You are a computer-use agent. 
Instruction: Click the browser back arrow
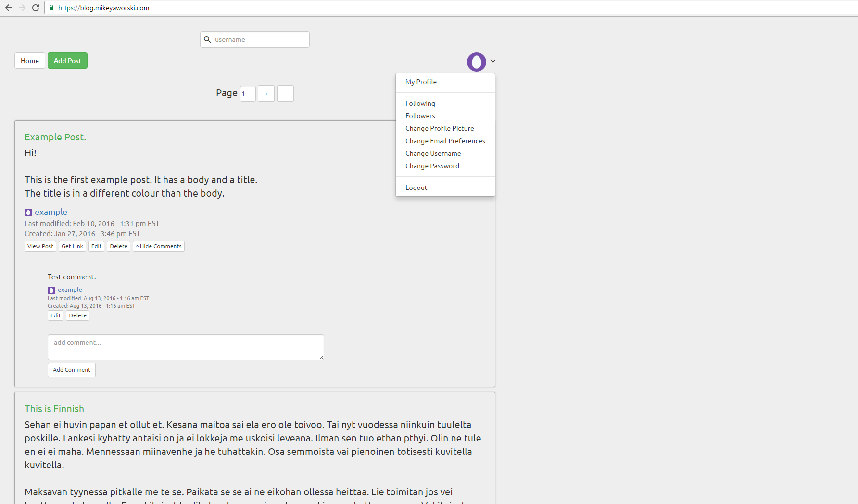point(9,8)
